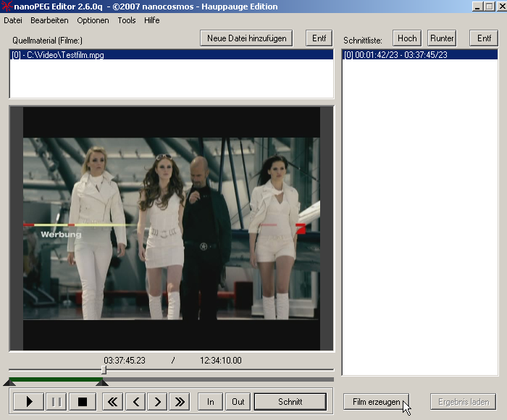Select the Testfilm.mpg entry in the source list
Viewport: 507px width, 420px height.
point(58,55)
